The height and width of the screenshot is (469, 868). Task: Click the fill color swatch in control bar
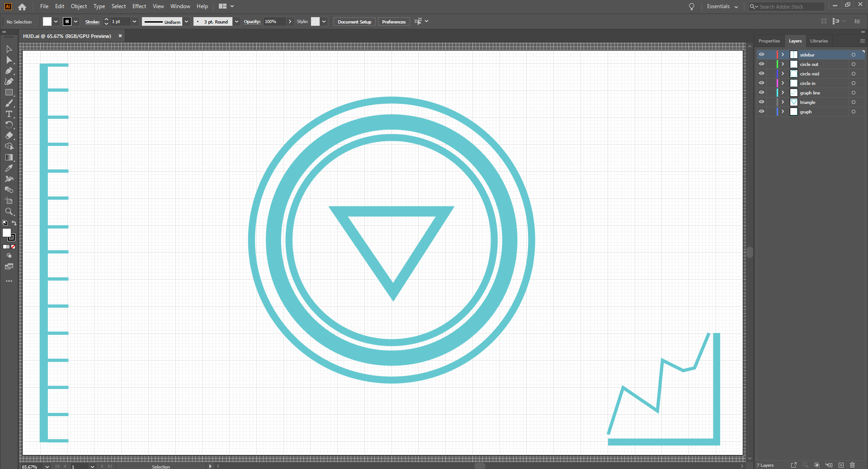click(x=47, y=22)
